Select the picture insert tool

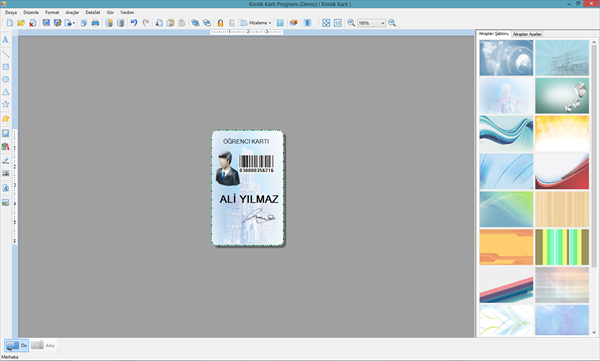5,133
